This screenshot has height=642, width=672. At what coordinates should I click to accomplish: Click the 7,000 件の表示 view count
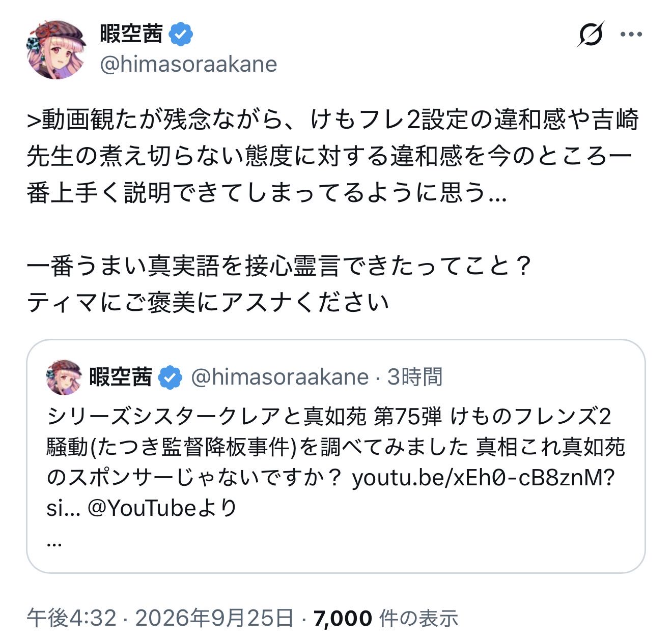[386, 618]
